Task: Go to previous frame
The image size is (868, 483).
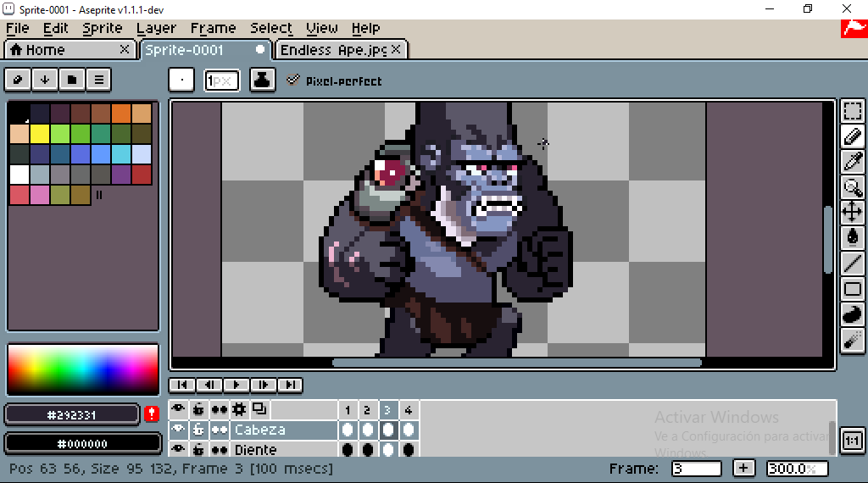Action: click(209, 385)
